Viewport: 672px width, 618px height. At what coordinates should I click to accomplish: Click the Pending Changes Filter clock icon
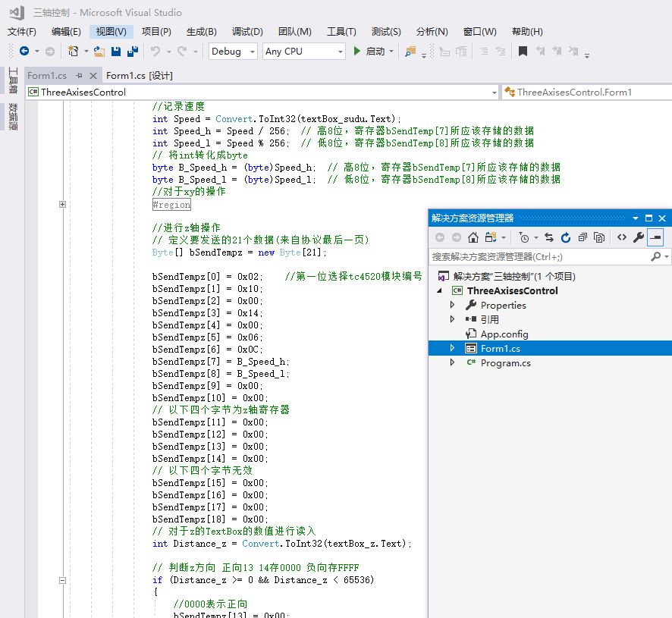pos(523,237)
